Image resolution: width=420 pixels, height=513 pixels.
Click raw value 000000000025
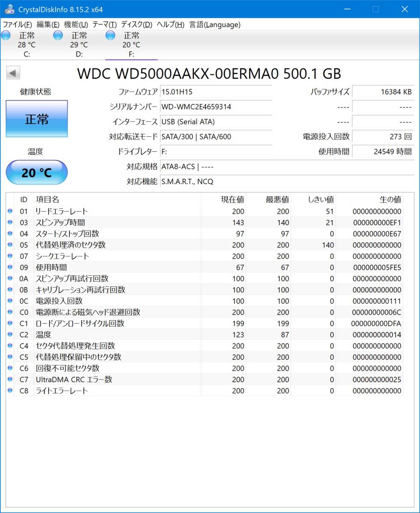377,380
